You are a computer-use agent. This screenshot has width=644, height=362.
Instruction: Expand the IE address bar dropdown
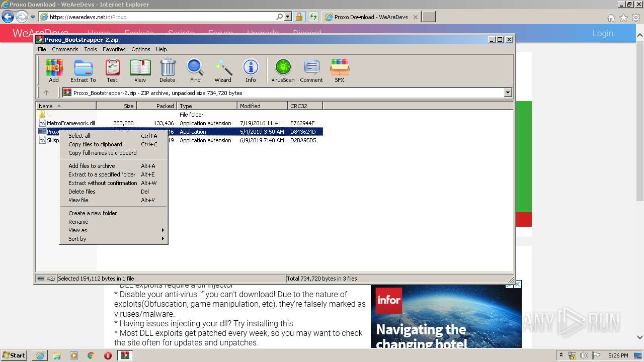pyautogui.click(x=288, y=17)
